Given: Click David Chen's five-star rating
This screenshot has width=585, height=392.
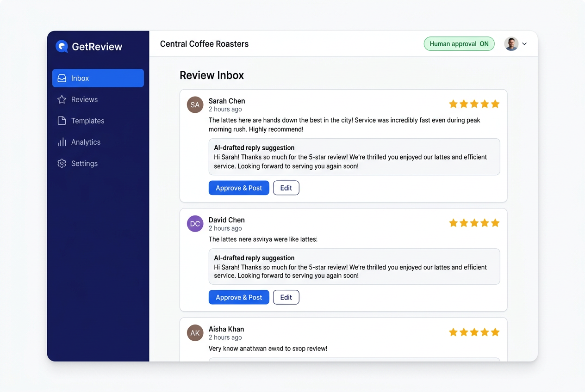Looking at the screenshot, I should pyautogui.click(x=474, y=223).
